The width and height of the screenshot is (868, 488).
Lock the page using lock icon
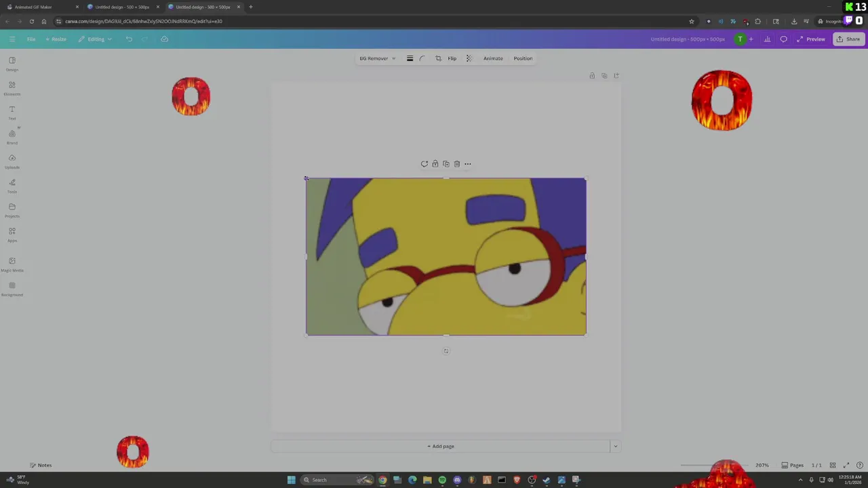coord(592,76)
